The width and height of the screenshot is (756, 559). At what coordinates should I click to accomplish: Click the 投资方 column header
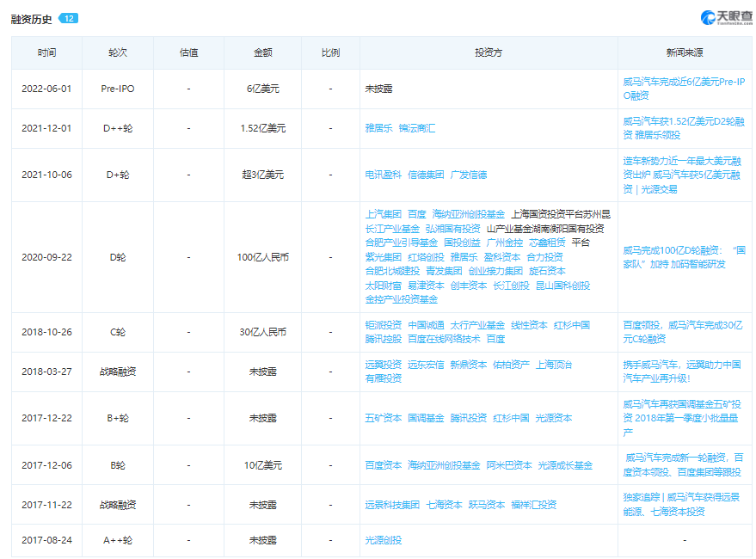pos(489,52)
